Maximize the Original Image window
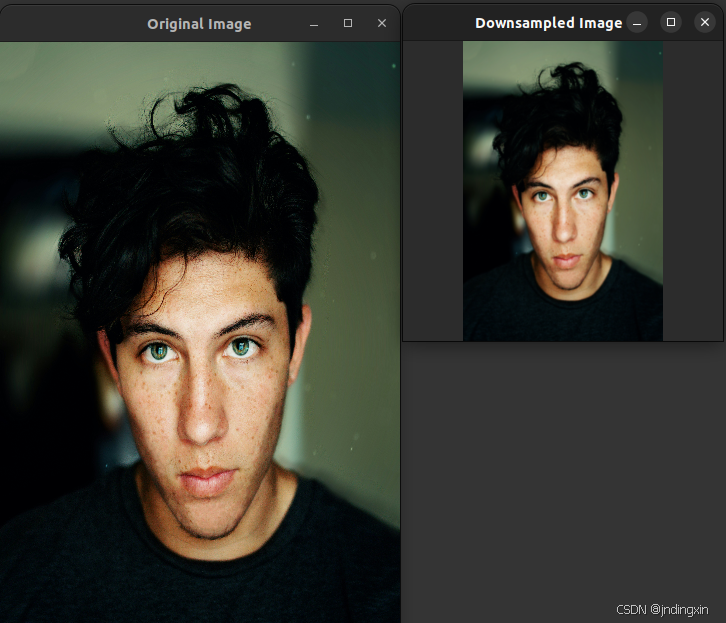Image resolution: width=726 pixels, height=623 pixels. [x=348, y=23]
